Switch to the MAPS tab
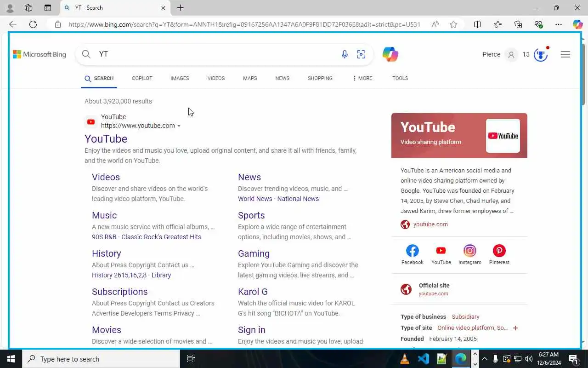The height and width of the screenshot is (368, 588). click(x=250, y=78)
